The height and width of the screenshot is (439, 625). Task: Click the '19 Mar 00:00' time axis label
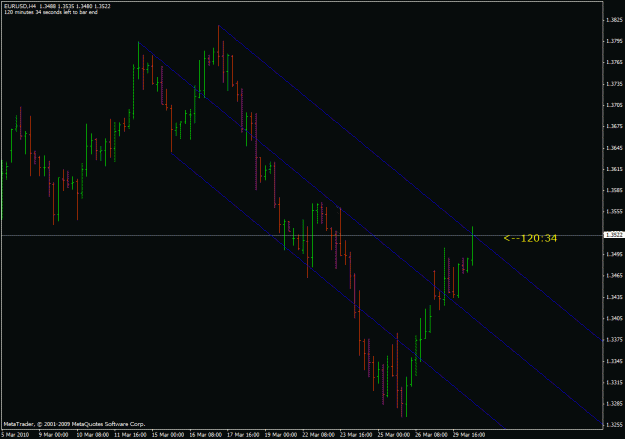coord(281,435)
